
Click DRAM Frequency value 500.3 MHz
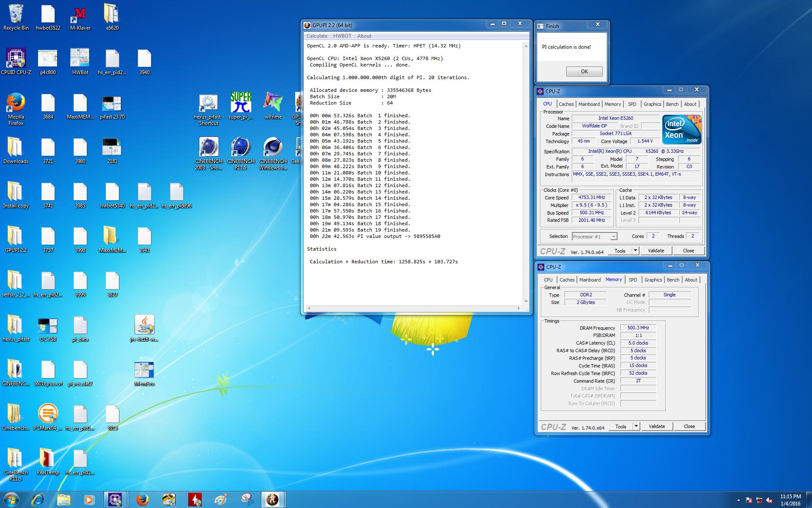(x=638, y=328)
